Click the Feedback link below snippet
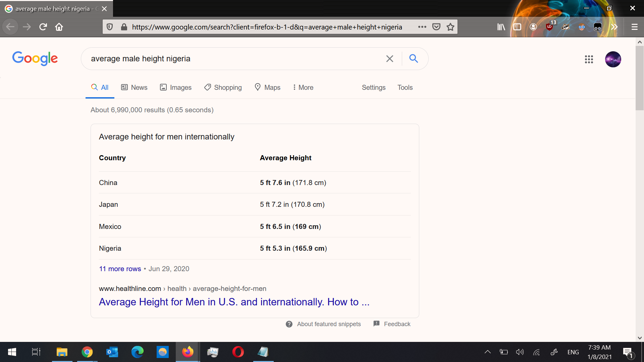644x362 pixels. pos(397,324)
